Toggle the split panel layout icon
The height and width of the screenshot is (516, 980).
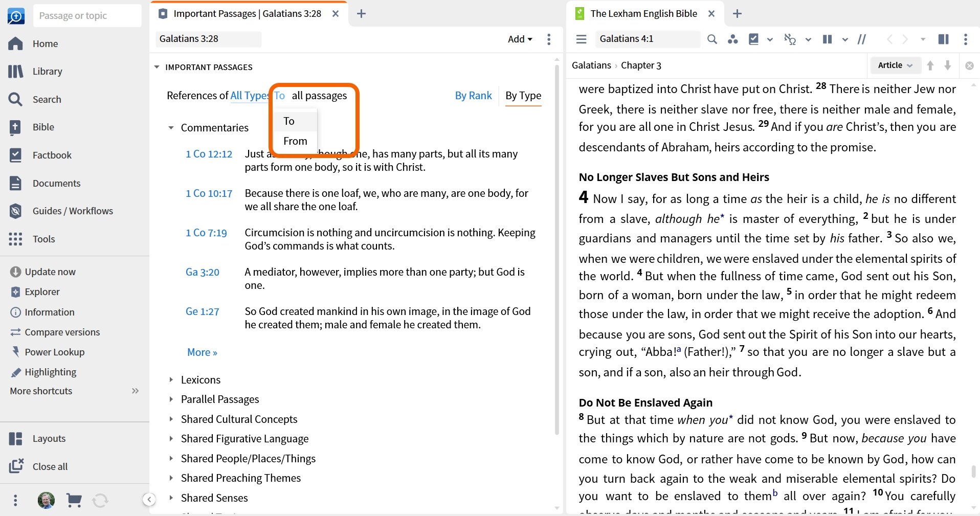pyautogui.click(x=944, y=39)
